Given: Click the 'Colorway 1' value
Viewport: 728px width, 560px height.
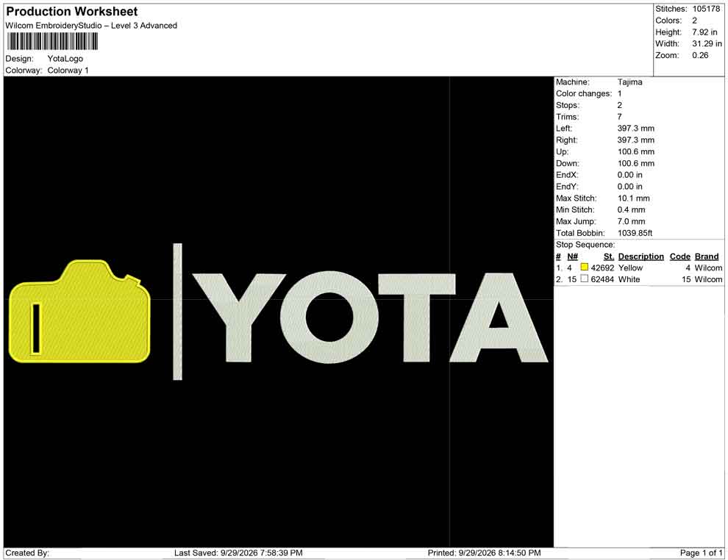Looking at the screenshot, I should pyautogui.click(x=68, y=71).
